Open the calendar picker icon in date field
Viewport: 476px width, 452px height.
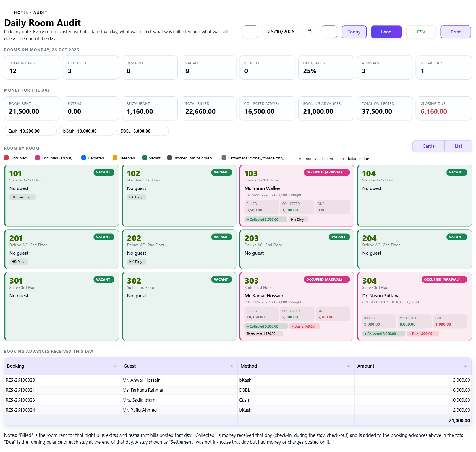tap(309, 32)
